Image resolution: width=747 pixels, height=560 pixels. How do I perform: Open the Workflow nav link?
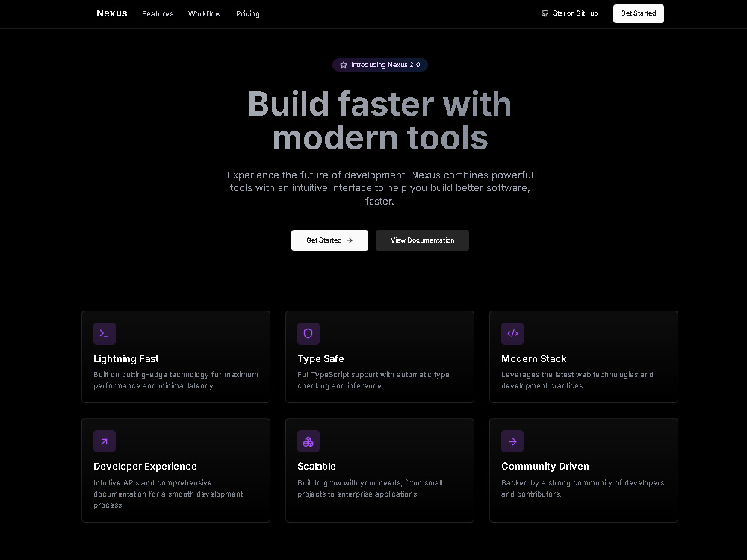coord(205,13)
